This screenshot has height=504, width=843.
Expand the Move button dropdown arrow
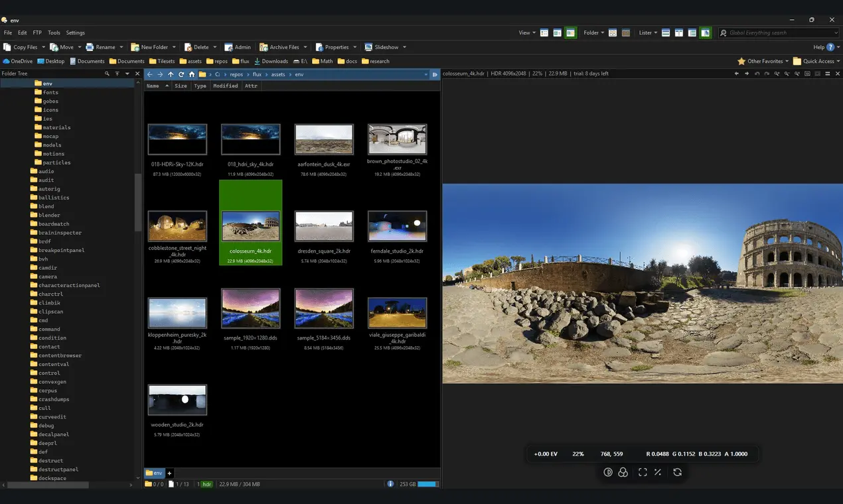coord(79,47)
